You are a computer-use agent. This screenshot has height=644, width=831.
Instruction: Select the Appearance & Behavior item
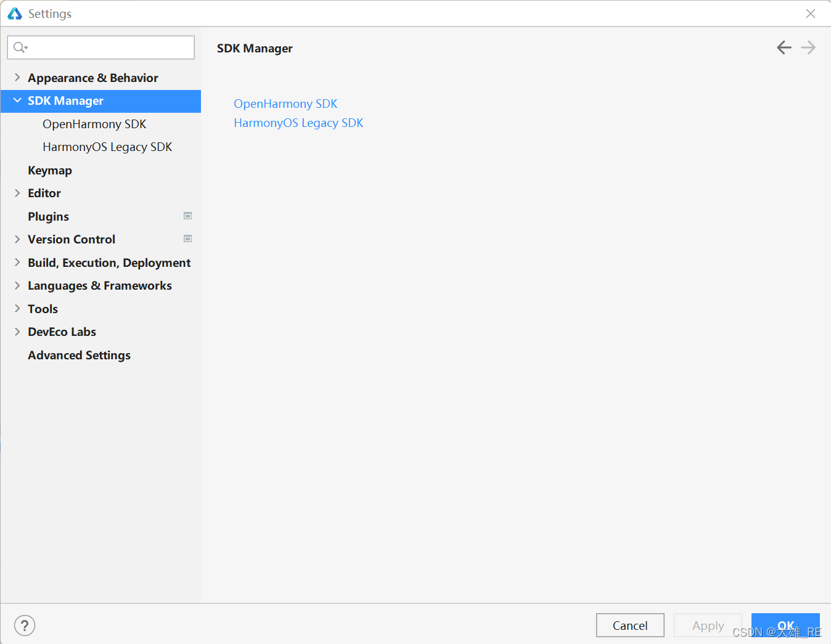click(x=100, y=78)
